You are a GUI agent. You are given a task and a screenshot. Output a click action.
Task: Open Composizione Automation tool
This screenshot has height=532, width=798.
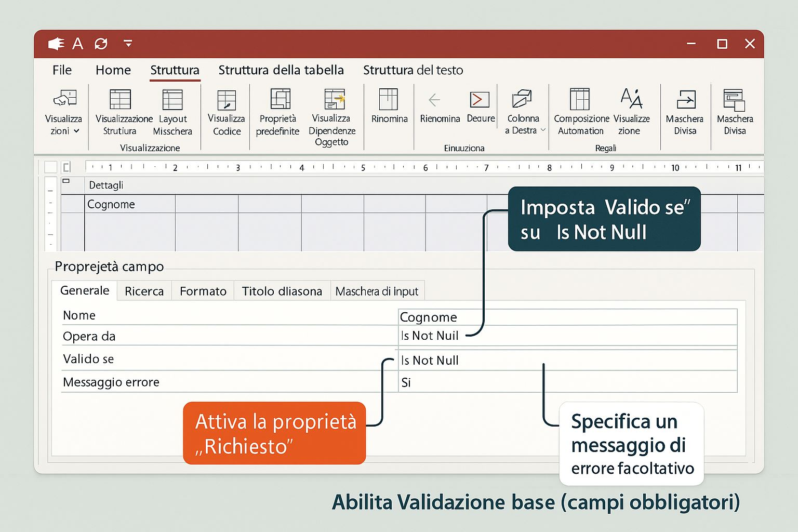(x=580, y=99)
